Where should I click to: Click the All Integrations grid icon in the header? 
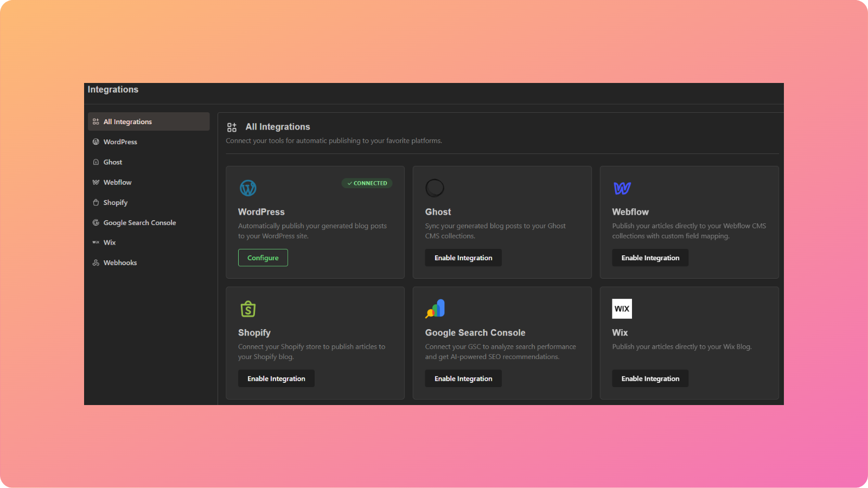coord(232,127)
